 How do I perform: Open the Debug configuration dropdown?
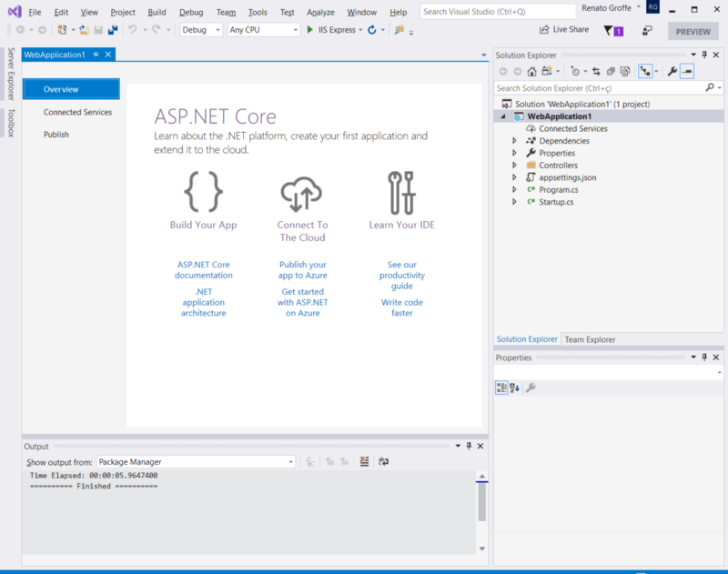pyautogui.click(x=201, y=30)
